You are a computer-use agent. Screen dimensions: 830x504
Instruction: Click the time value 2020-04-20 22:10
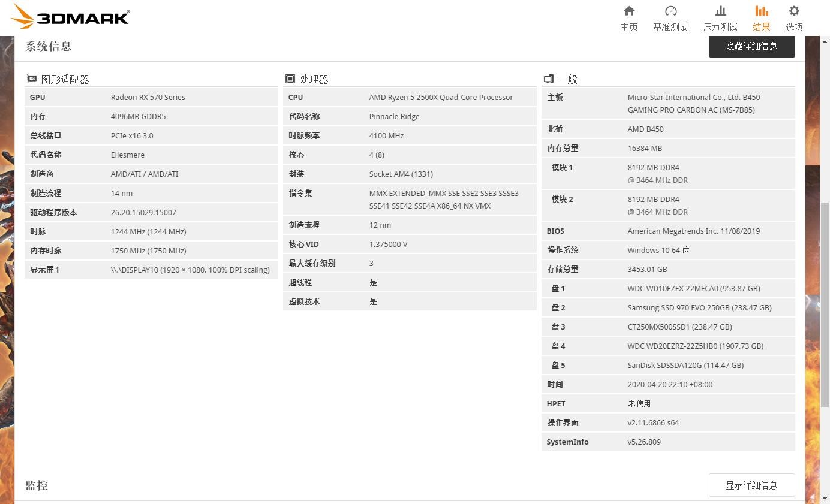click(670, 384)
